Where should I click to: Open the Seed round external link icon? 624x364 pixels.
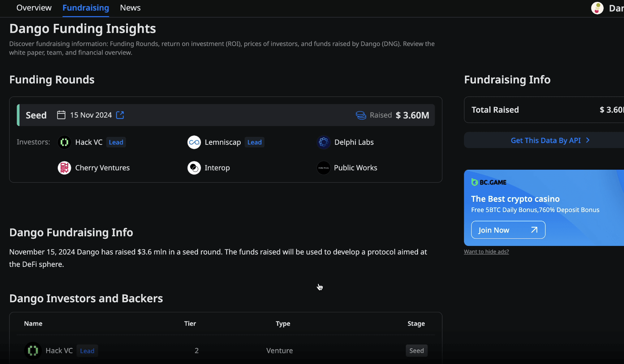click(120, 115)
